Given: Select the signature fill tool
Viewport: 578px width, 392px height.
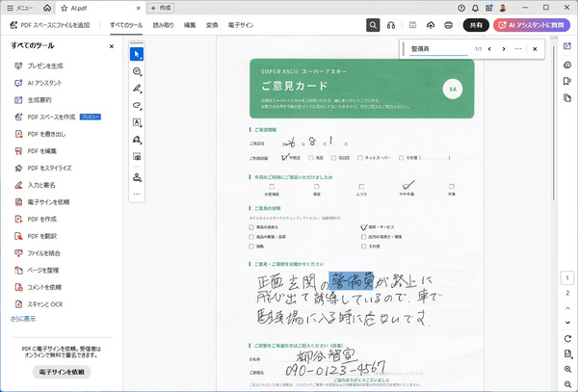Looking at the screenshot, I should (x=137, y=140).
